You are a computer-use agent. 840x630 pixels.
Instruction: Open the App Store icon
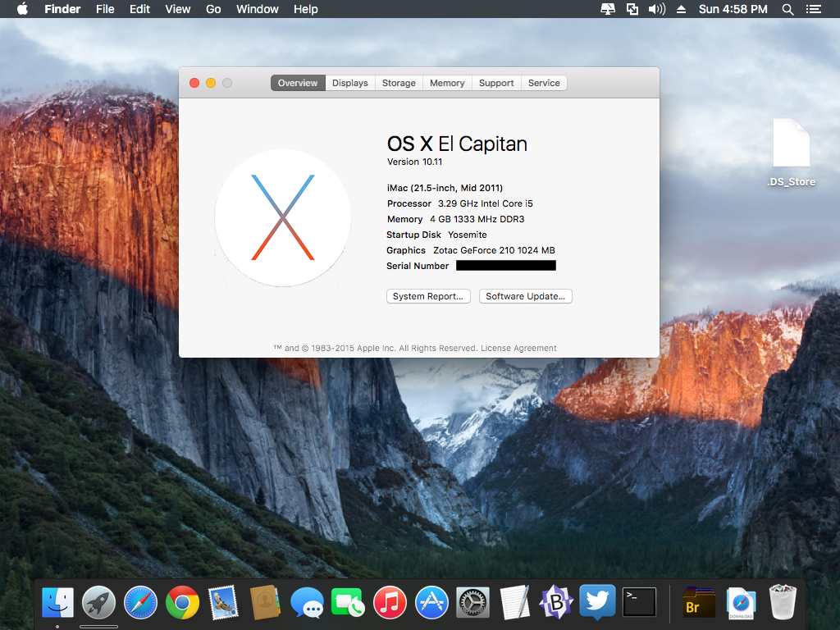coord(431,604)
